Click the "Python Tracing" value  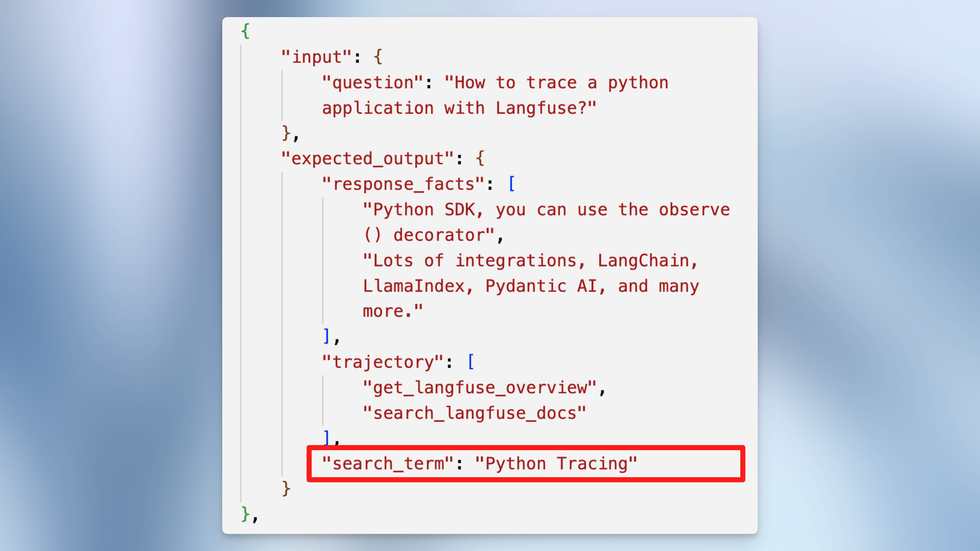coord(556,463)
